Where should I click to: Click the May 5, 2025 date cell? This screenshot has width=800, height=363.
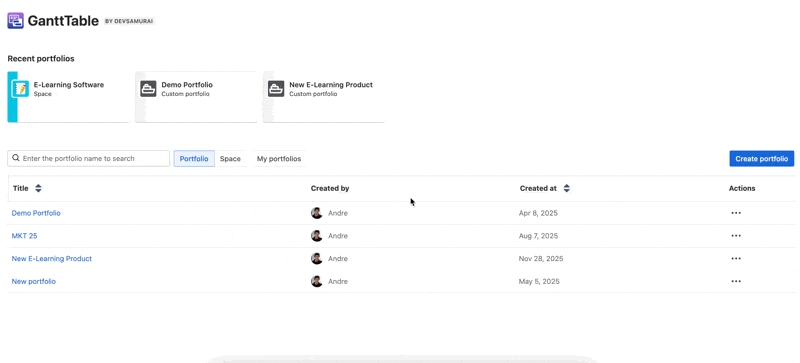pos(539,281)
